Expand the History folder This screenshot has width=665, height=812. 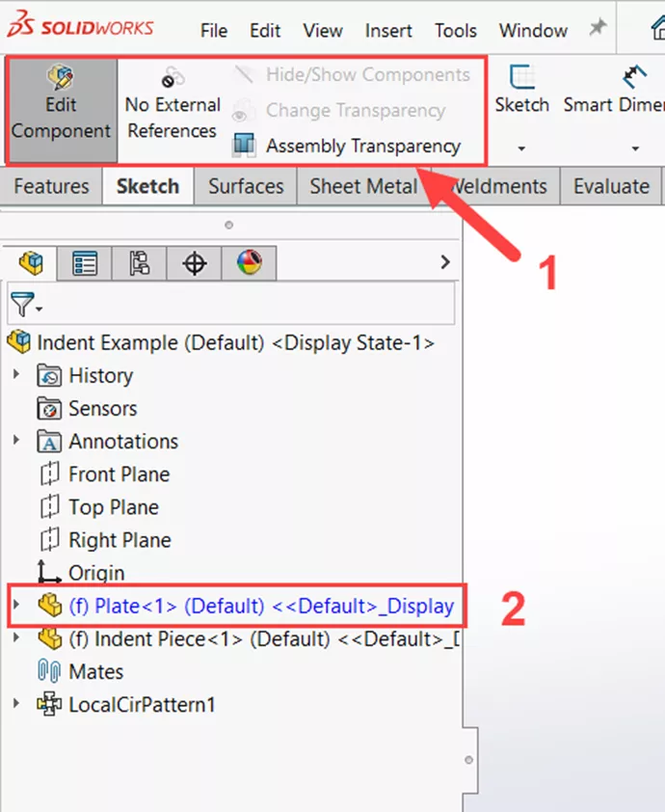16,374
